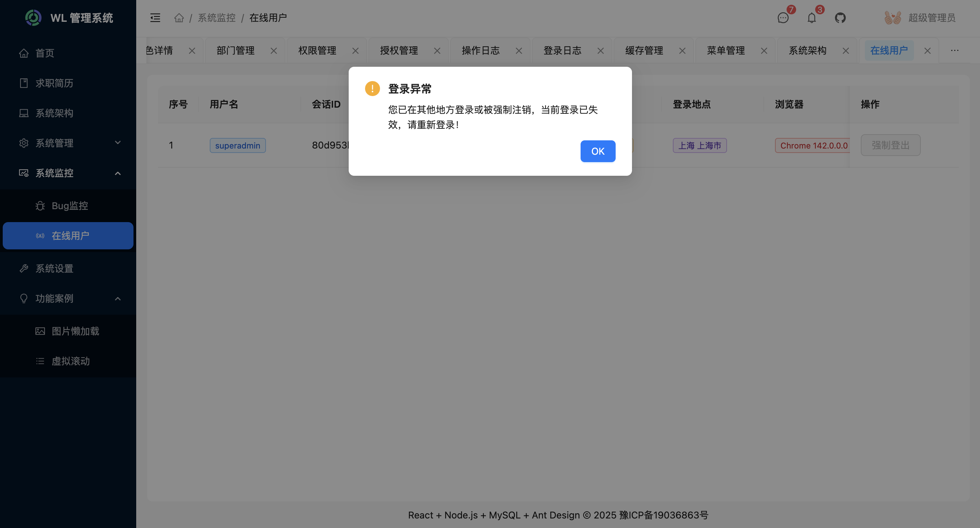980x528 pixels.
Task: Open the GitHub repository icon in header
Action: click(840, 17)
